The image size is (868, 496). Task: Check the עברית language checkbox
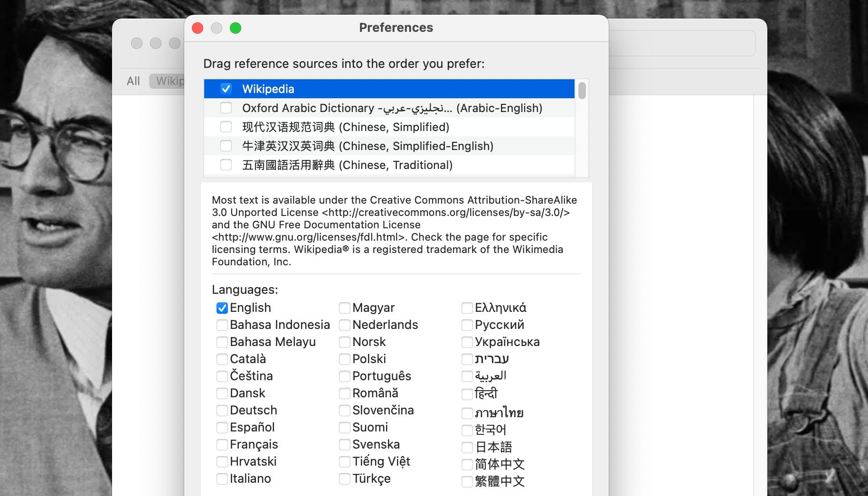[467, 359]
